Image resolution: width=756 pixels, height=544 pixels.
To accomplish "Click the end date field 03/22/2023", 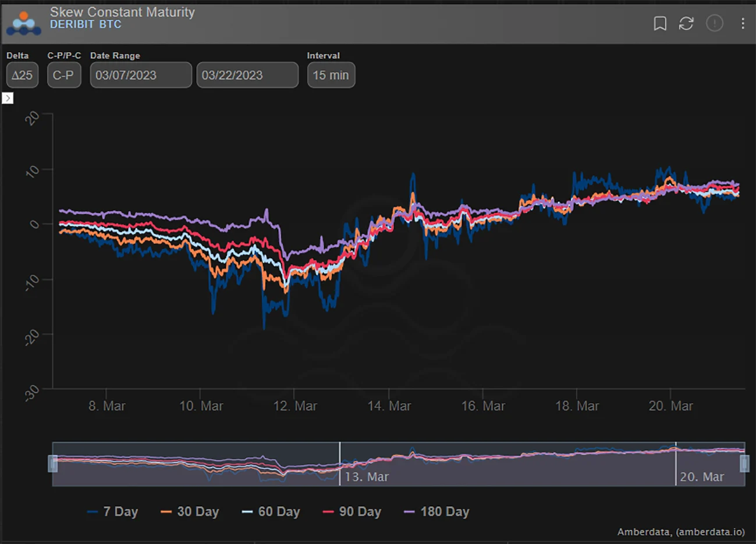I will [247, 75].
